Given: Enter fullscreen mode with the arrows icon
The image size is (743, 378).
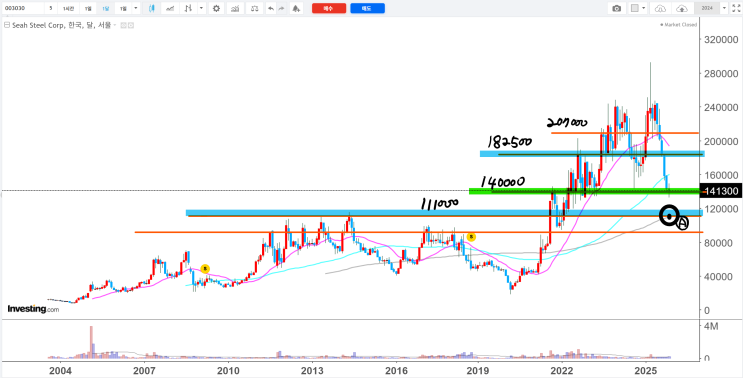Looking at the screenshot, I should pyautogui.click(x=736, y=8).
